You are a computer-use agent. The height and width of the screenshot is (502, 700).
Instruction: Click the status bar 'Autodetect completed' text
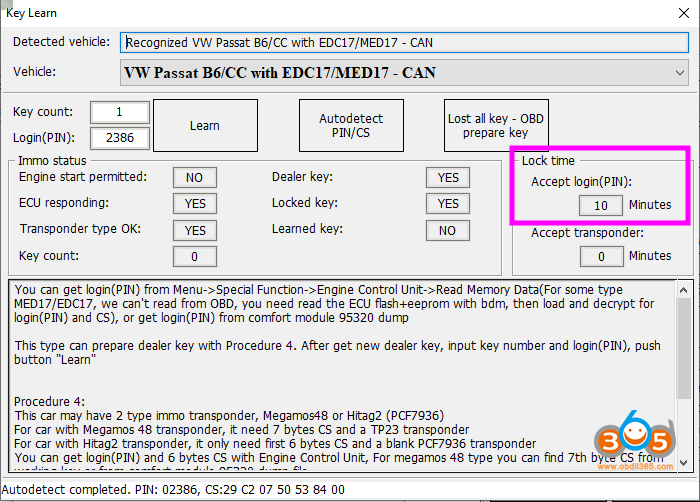173,490
